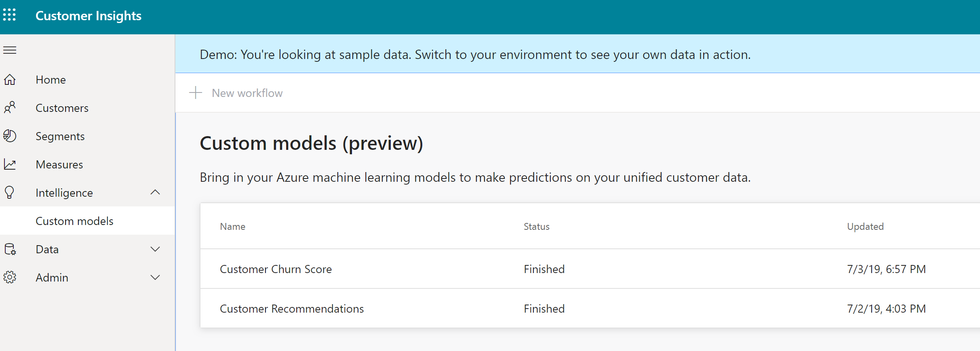Open the app launcher waffle icon
This screenshot has height=351, width=980.
click(x=9, y=15)
